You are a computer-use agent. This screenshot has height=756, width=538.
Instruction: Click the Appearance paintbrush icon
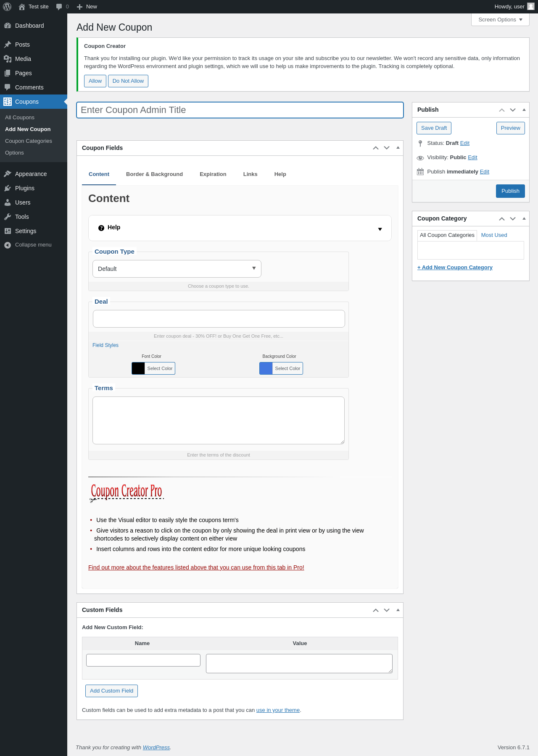[8, 174]
